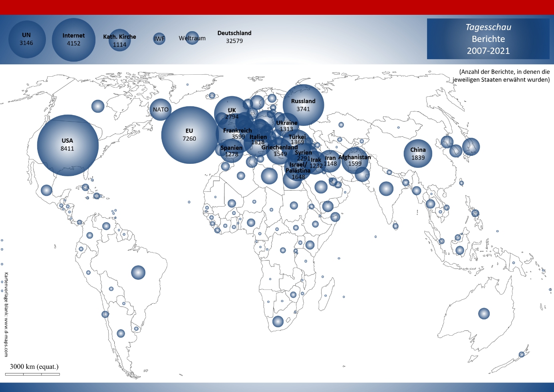The width and height of the screenshot is (554, 392).
Task: Select the USA bubble labeled 8411
Action: [x=67, y=145]
